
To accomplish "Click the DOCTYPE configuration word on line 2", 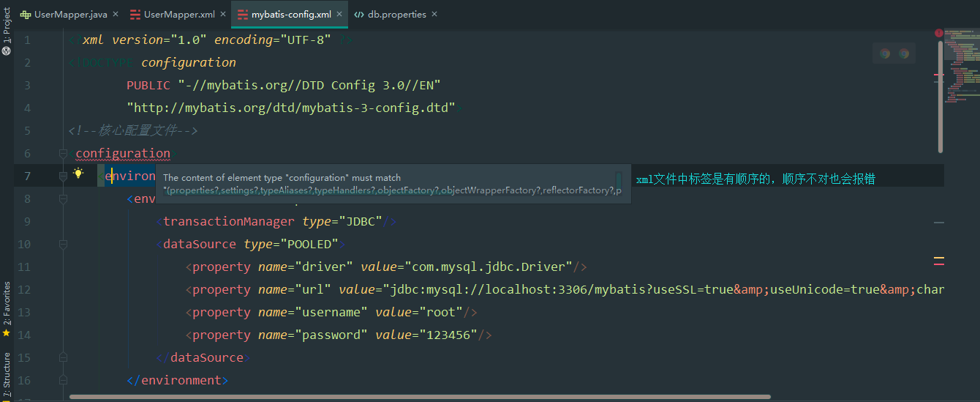I will 189,62.
